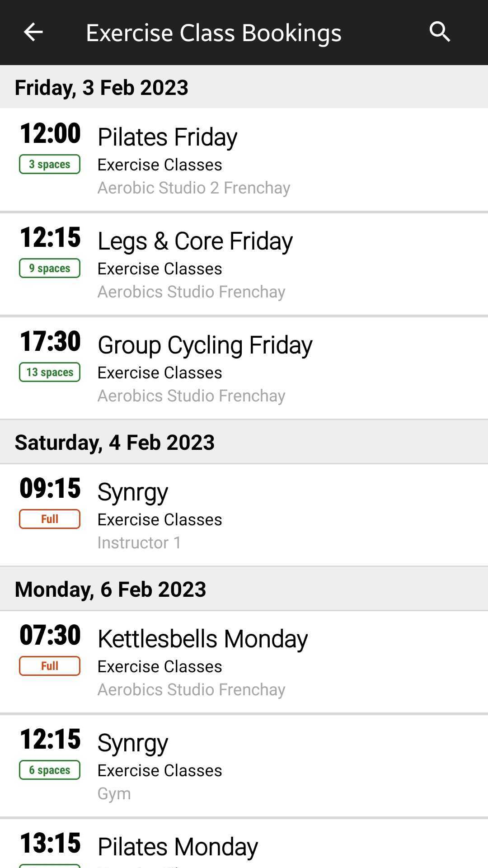
Task: Tap the Full badge on Kettlesbells Monday
Action: 50,666
